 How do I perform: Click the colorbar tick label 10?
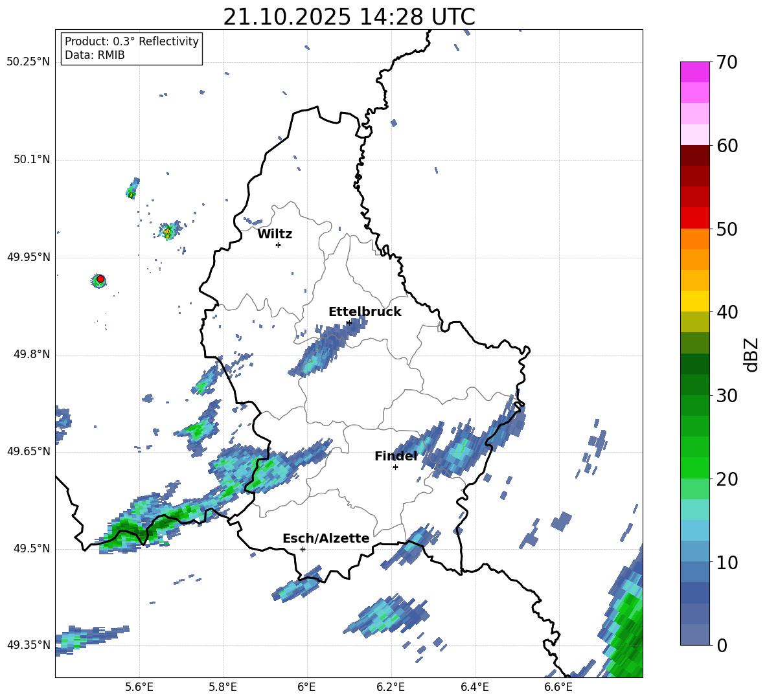tap(727, 562)
